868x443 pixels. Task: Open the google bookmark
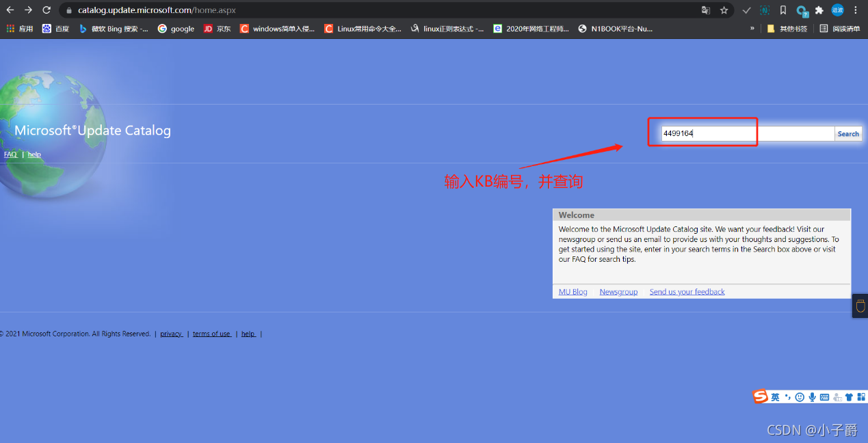click(x=176, y=29)
